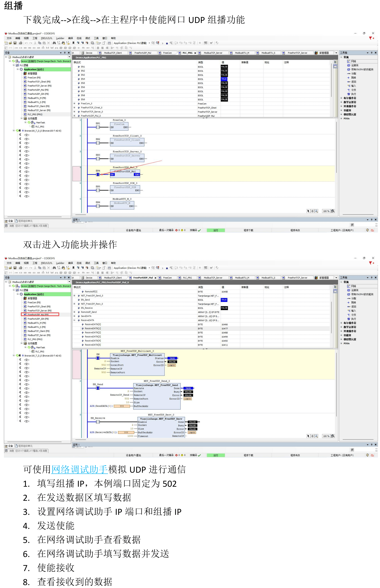Pick 跳转 toolbox item in lower CODESYS window
Screen dimensions: 380x588
point(351,302)
